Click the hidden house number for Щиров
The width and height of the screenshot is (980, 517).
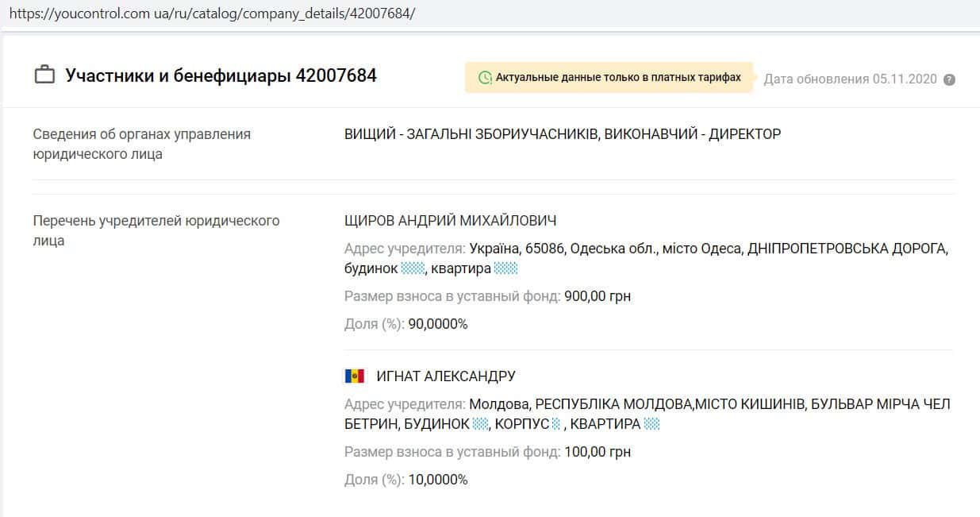pyautogui.click(x=413, y=269)
